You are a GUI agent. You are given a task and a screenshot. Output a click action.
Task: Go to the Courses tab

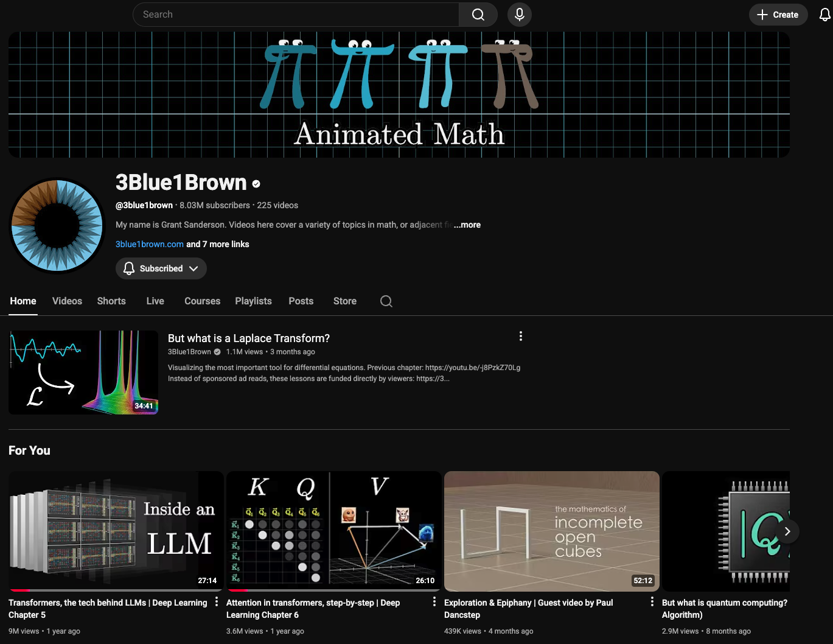202,301
